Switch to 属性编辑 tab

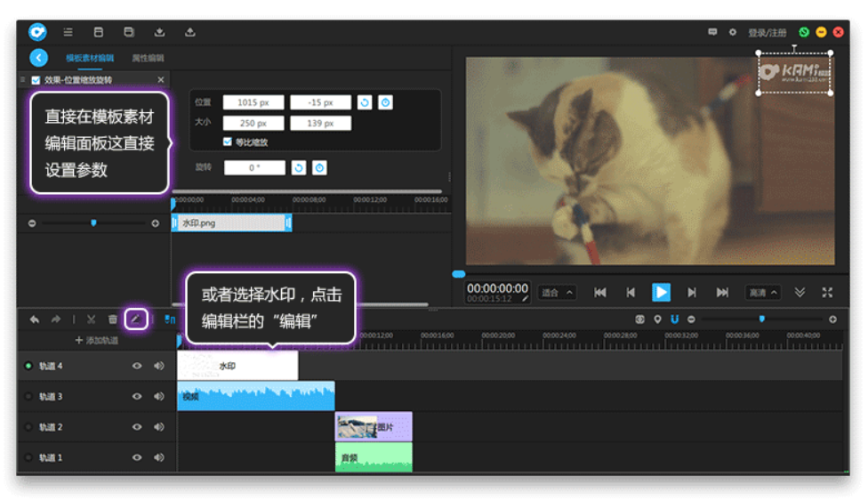(148, 58)
